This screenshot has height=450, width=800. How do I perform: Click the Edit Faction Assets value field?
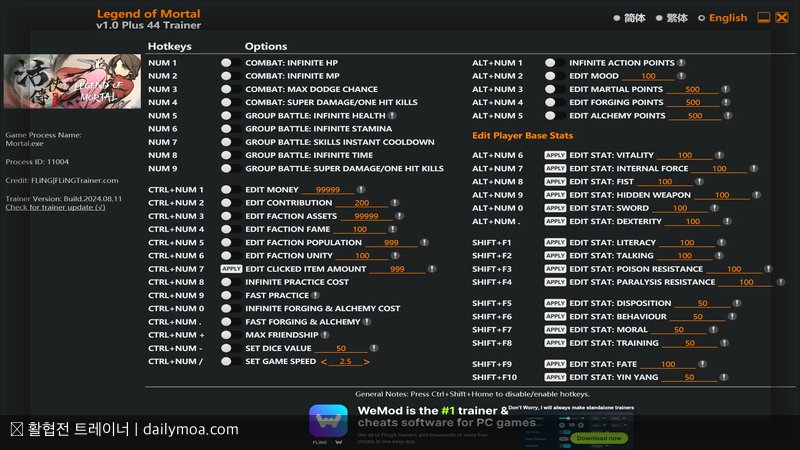366,216
